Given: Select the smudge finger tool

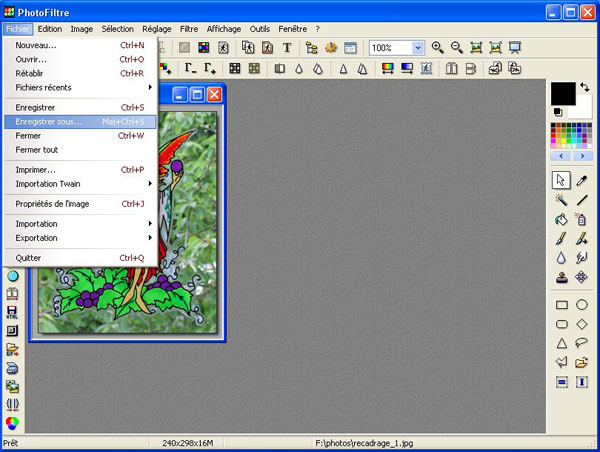Looking at the screenshot, I should pos(582,258).
